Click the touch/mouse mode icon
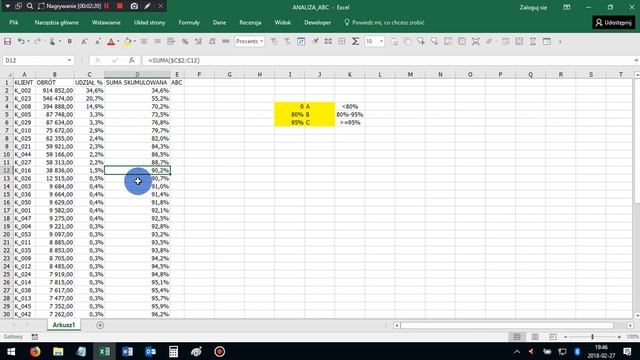 click(x=52, y=41)
